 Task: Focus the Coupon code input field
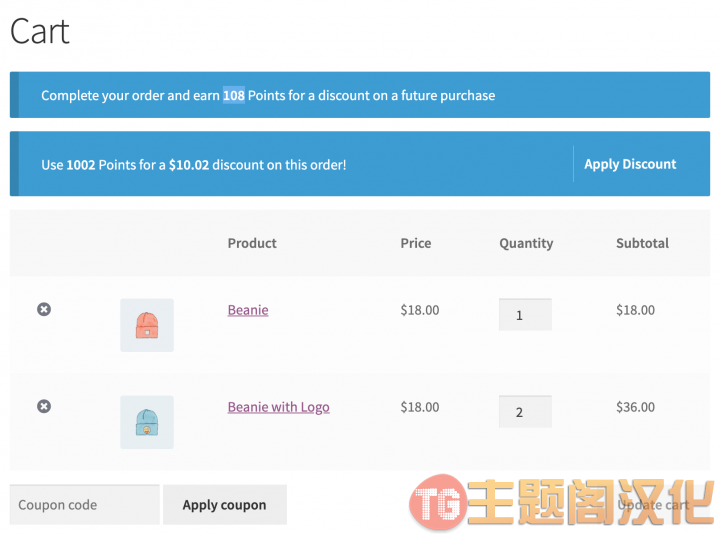click(84, 505)
